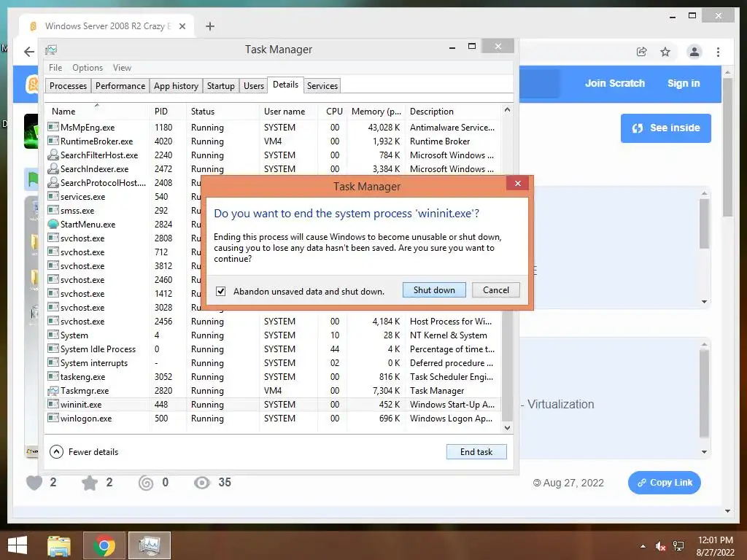Select the RuntimeBroker.exe row
Screen dimensions: 747x560
(273, 141)
